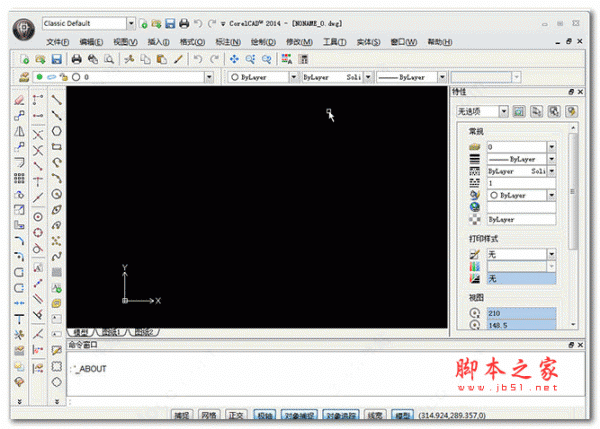Image resolution: width=600 pixels, height=429 pixels.
Task: Toggle Model (模型) button in status bar
Action: pyautogui.click(x=403, y=415)
